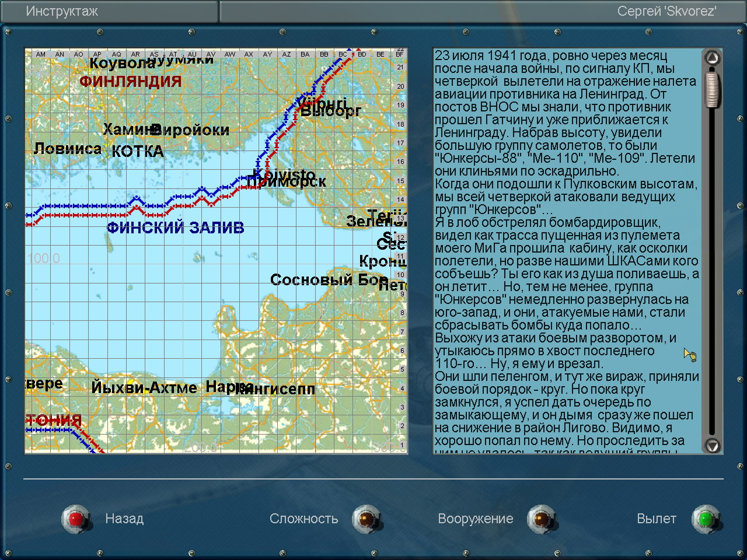Screen dimensions: 747x560
Task: Click the briefing line starting "Выхожу из атаки"
Action: coord(556,338)
